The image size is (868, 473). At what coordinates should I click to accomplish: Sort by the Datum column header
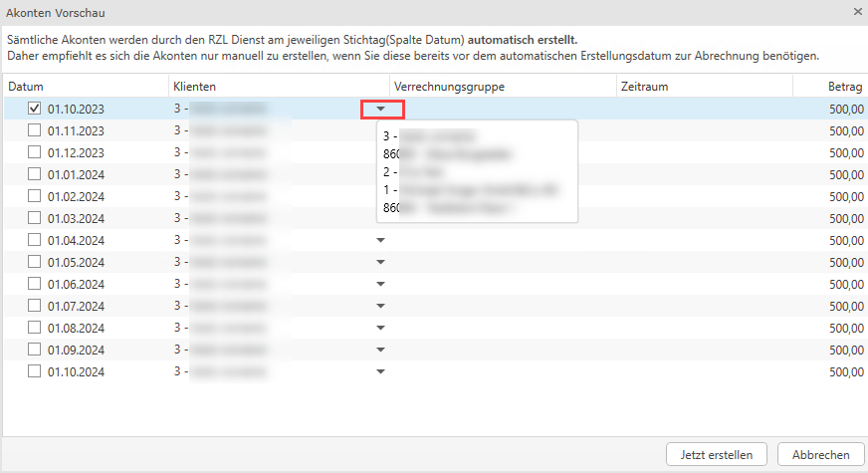(x=26, y=87)
